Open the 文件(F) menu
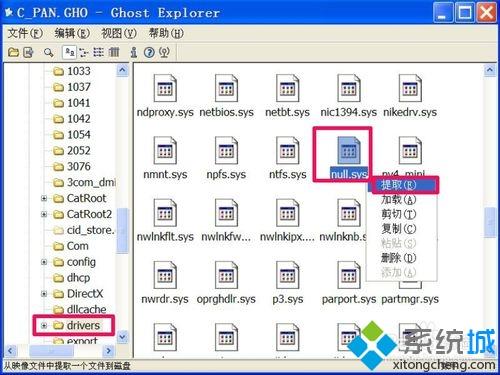This screenshot has width=500, height=375. 25,33
